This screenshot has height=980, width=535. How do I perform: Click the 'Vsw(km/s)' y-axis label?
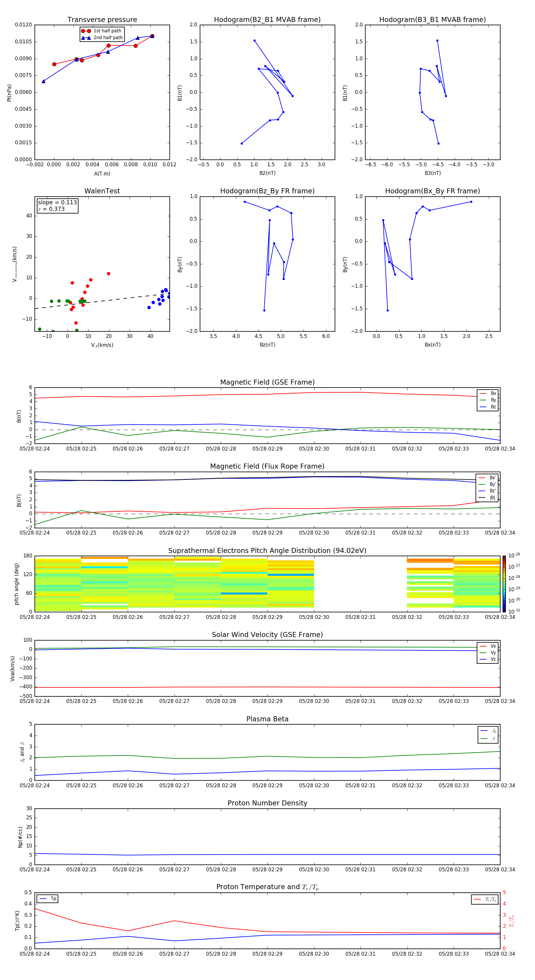tap(12, 668)
